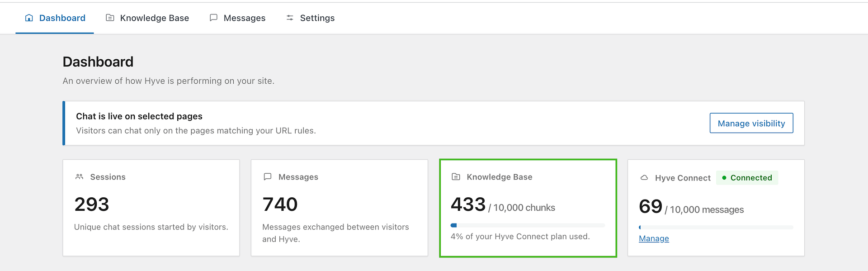Screen dimensions: 868x271
Task: Click the Hyve Connect card title
Action: coord(683,178)
